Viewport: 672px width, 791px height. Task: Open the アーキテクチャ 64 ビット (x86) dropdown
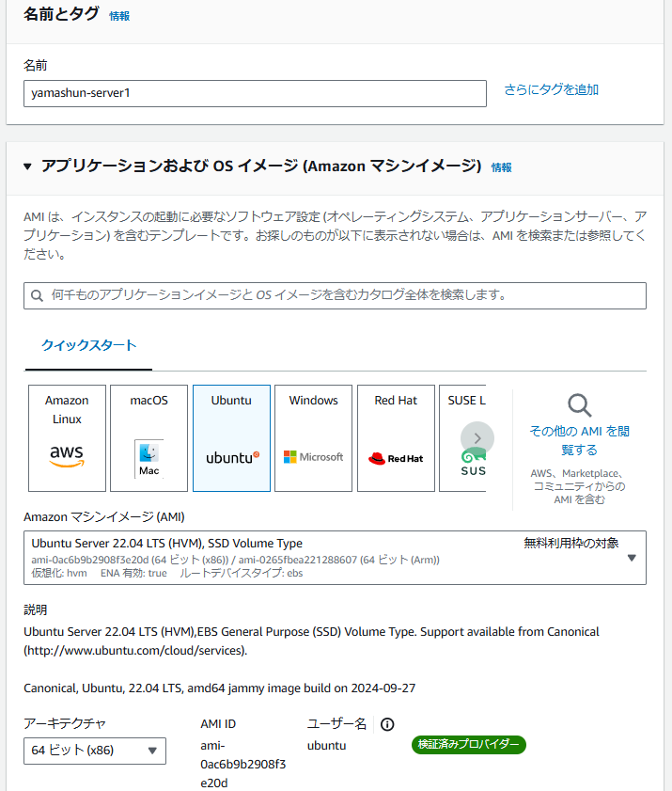tap(95, 751)
